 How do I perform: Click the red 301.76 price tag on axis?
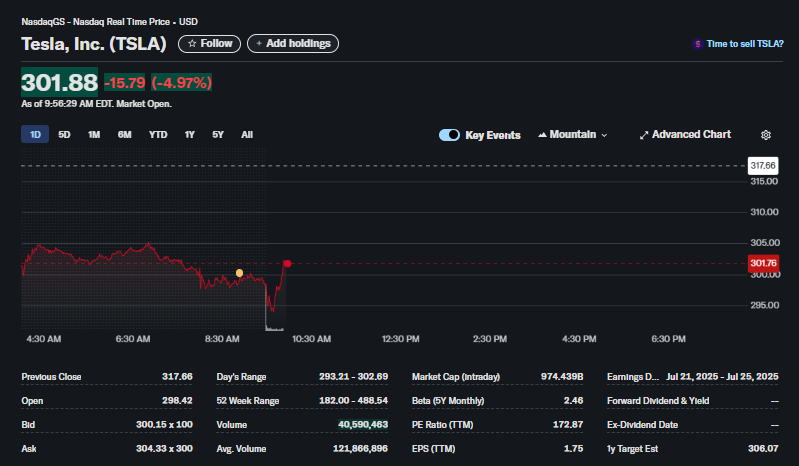(763, 263)
